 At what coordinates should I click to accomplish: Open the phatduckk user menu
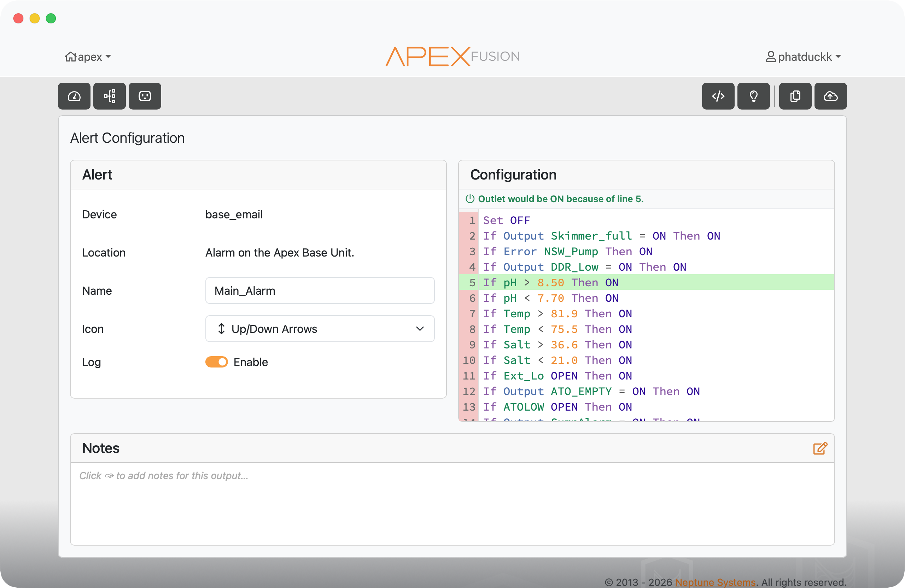click(803, 57)
